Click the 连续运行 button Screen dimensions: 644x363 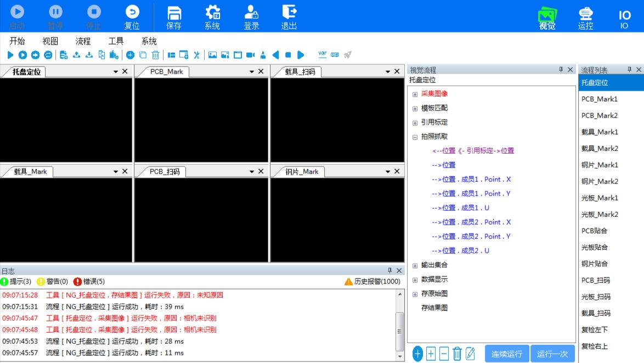(507, 354)
